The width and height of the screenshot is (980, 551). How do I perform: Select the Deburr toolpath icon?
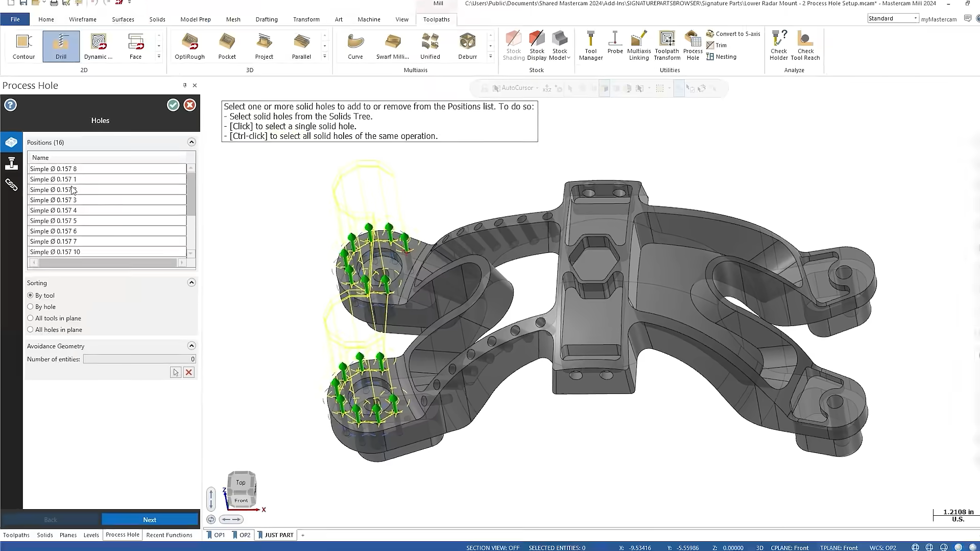tap(467, 46)
